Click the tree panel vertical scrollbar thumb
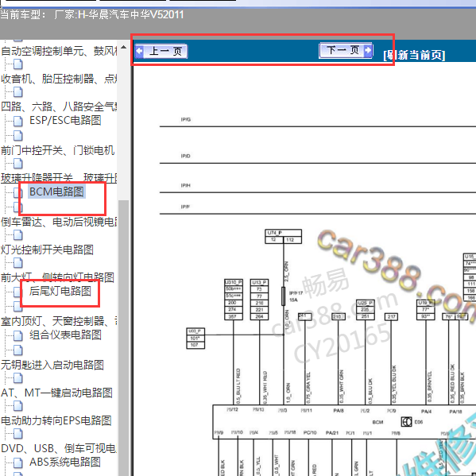Image resolution: width=476 pixels, height=476 pixels. [123, 337]
